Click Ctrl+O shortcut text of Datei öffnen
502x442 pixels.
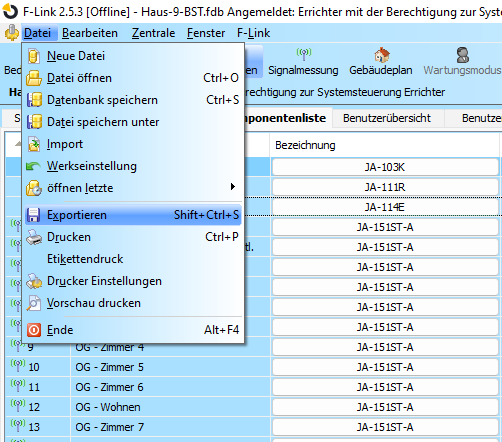pyautogui.click(x=221, y=78)
